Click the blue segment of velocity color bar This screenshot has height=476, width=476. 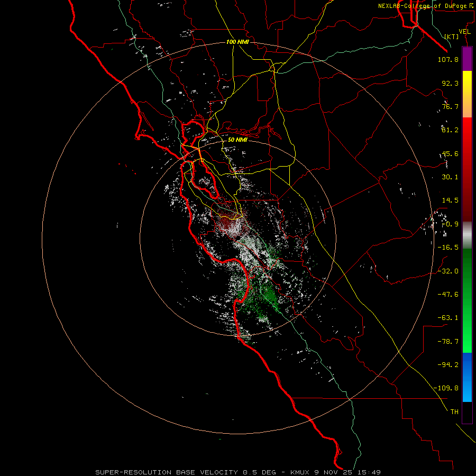tap(467, 377)
